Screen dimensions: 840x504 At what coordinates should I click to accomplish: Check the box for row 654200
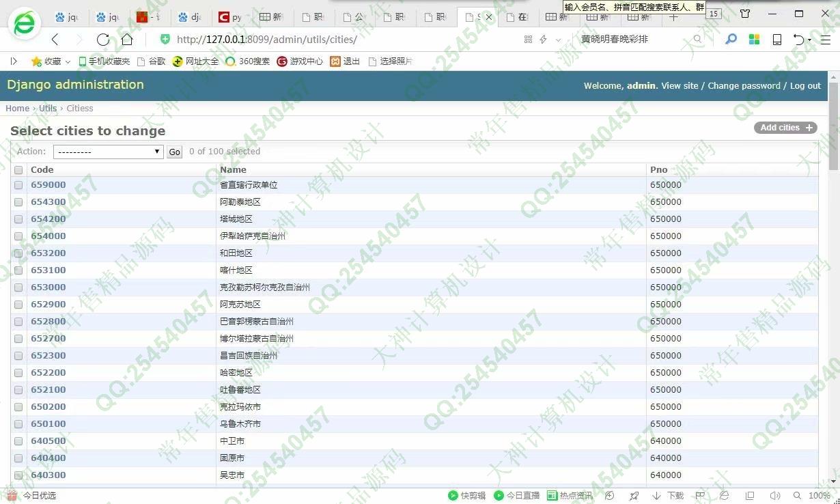(18, 219)
